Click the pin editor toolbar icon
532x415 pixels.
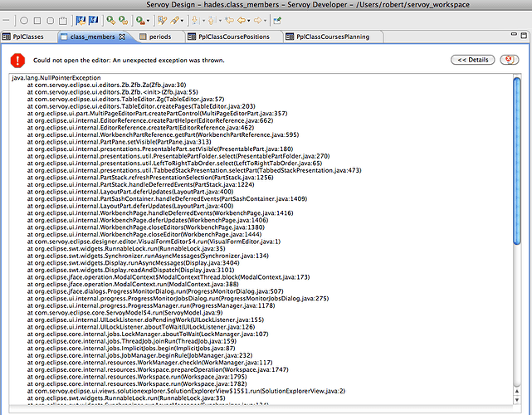(277, 21)
